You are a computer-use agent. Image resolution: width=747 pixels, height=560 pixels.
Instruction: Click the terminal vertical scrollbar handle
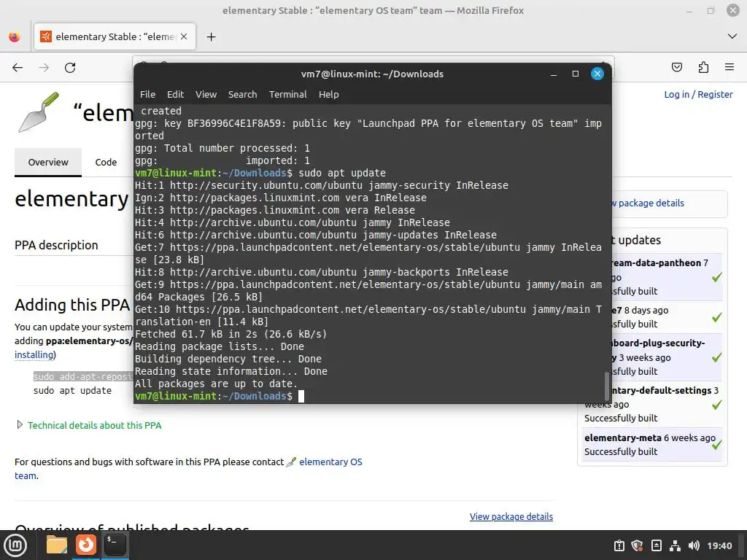pos(606,386)
